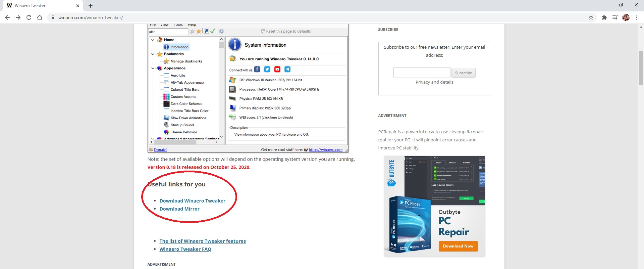Open the Tools menu in screenshot
The width and height of the screenshot is (644, 269).
pos(178,25)
